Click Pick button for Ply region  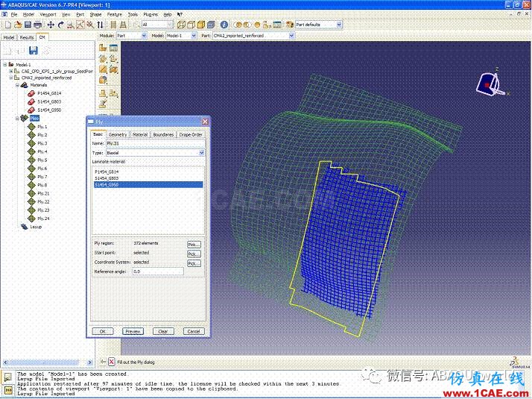[194, 245]
